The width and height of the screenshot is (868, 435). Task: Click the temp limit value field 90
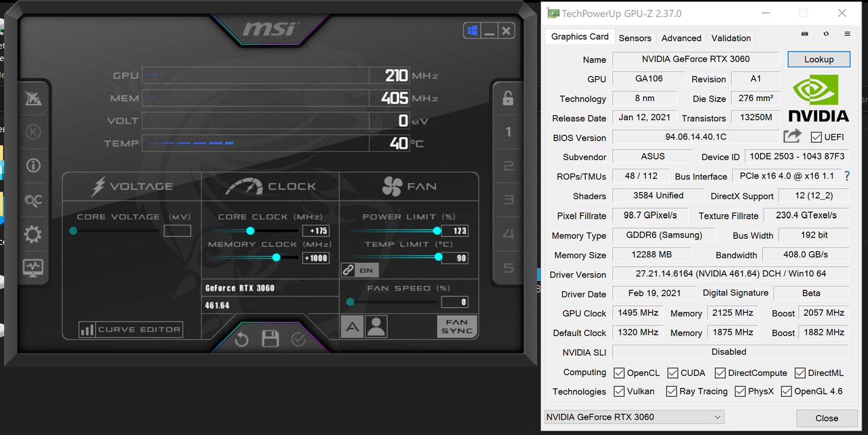point(455,258)
